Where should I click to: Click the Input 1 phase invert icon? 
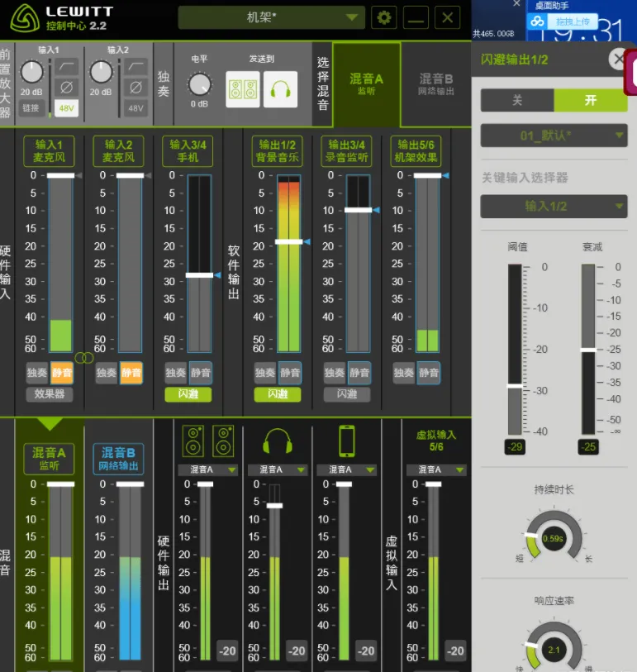[67, 87]
